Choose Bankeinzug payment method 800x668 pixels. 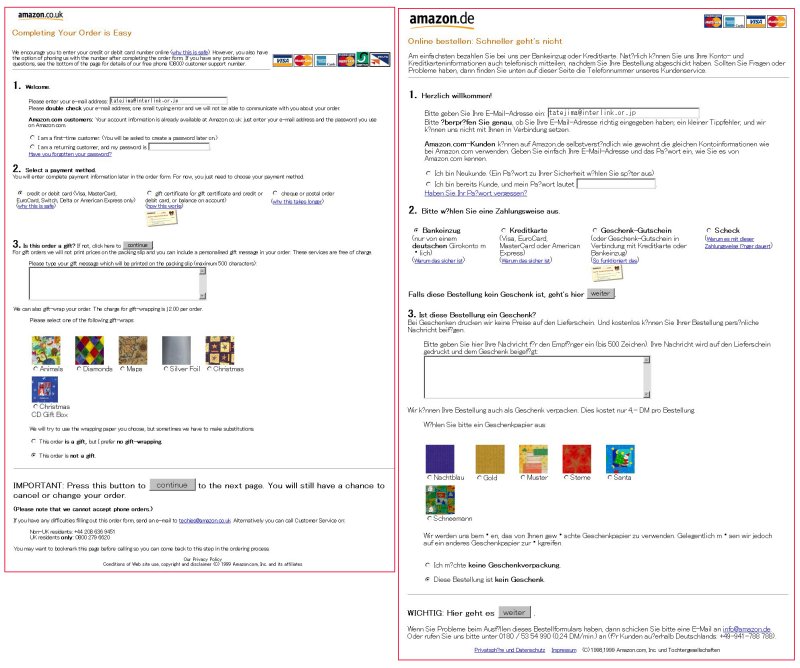click(x=416, y=230)
